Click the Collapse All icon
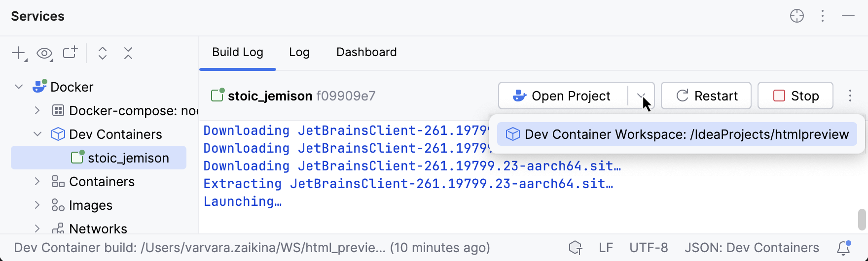Viewport: 868px width, 261px height. click(x=128, y=53)
